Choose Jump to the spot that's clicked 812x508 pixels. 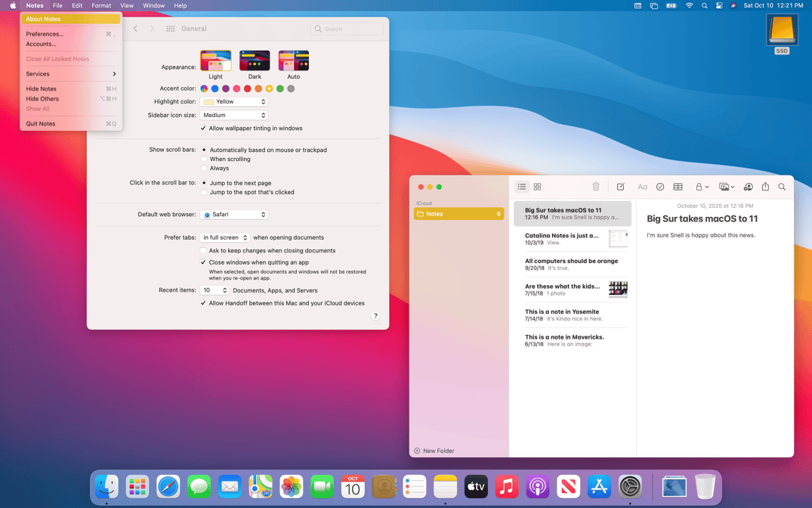coord(204,192)
